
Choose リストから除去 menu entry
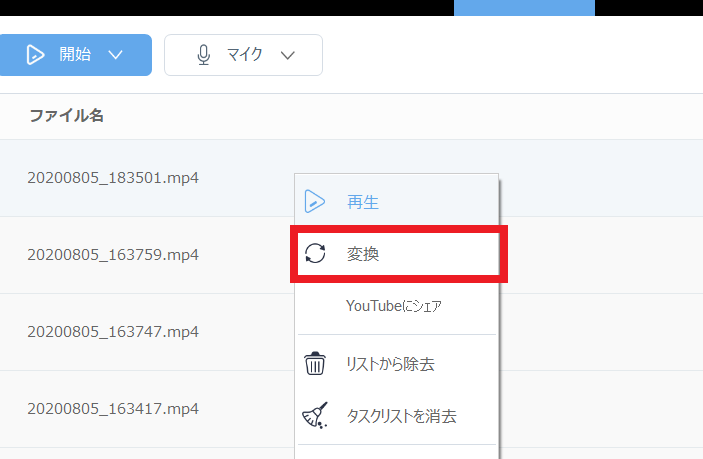390,364
